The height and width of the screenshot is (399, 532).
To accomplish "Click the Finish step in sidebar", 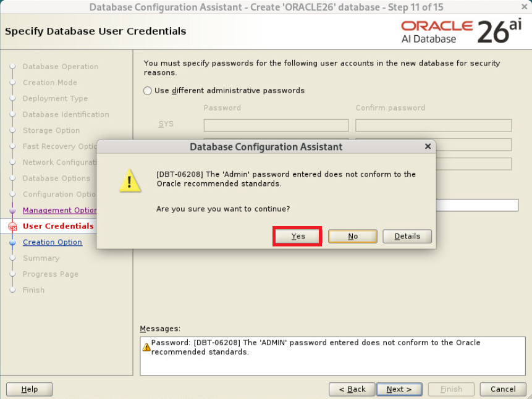I will click(x=33, y=290).
